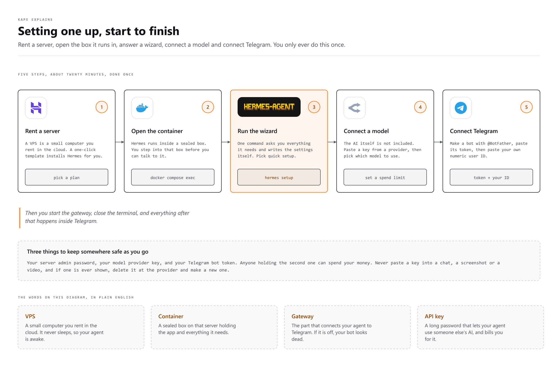Open the VPS glossary card
The image size is (558, 392).
tap(81, 327)
